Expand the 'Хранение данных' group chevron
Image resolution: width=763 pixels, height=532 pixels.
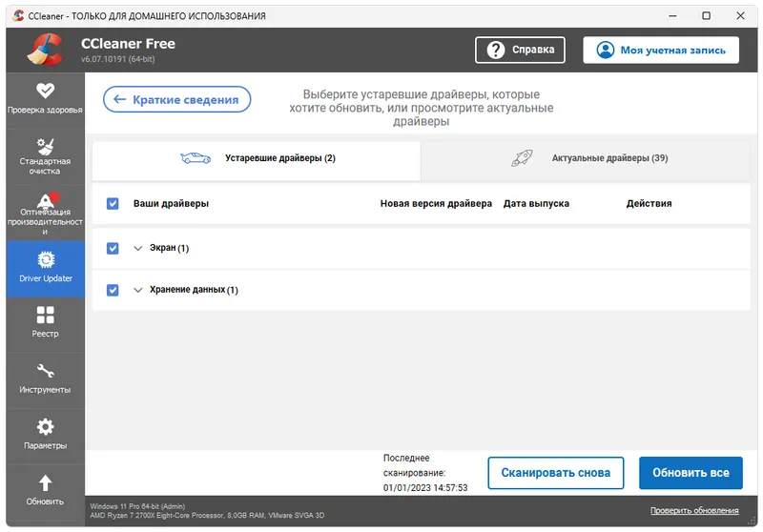pyautogui.click(x=138, y=290)
